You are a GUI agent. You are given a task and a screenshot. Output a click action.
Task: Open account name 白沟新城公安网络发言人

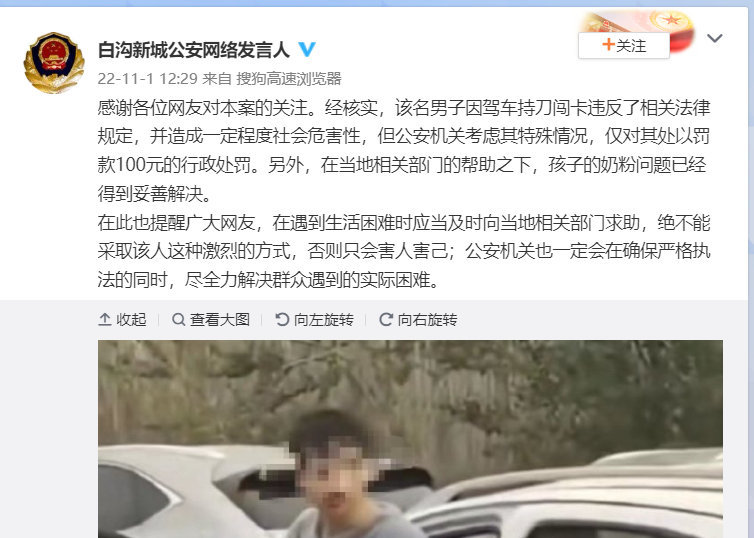[194, 50]
